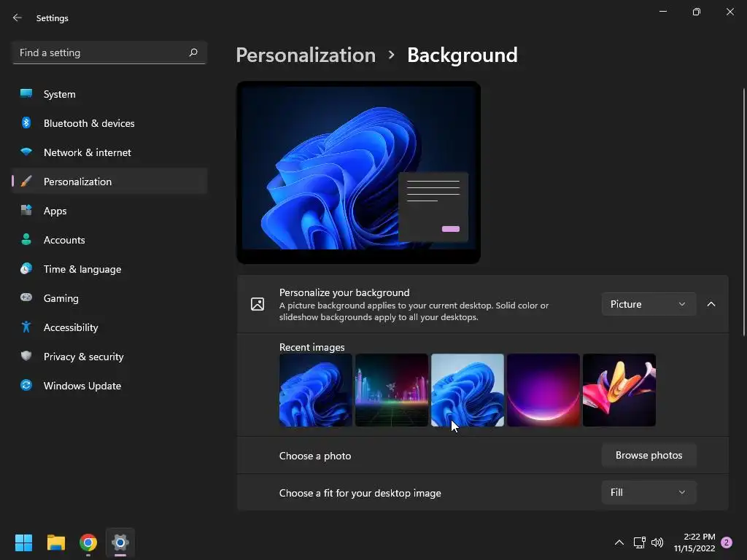The height and width of the screenshot is (560, 747).
Task: Click the Choose a photo label
Action: [315, 456]
